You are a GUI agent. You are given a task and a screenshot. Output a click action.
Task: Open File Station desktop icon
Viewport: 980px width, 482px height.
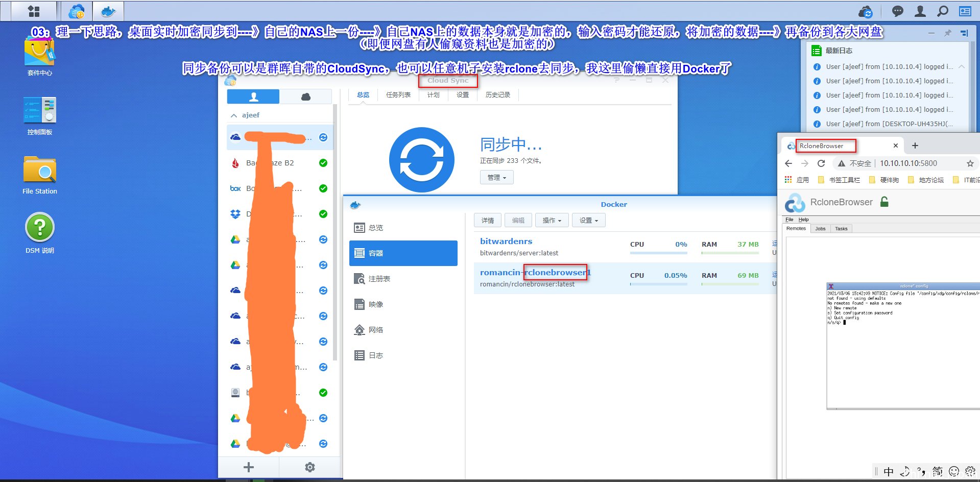[x=40, y=175]
